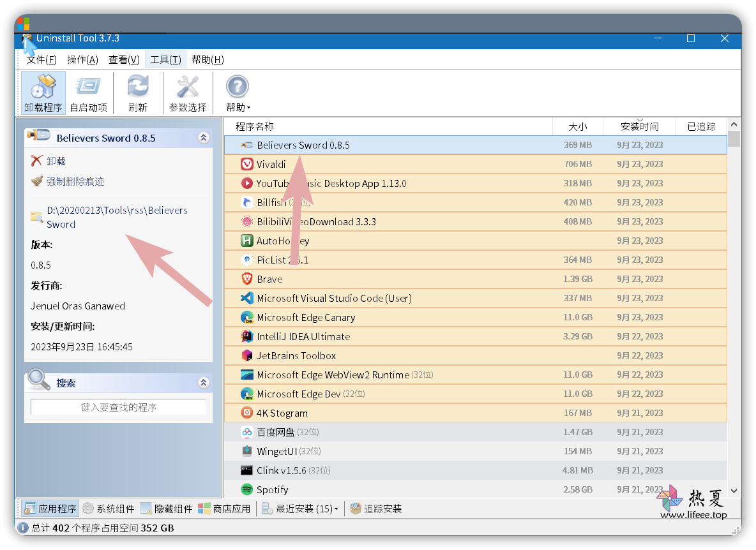Click the 键入要查找的程序 search field

coord(119,407)
